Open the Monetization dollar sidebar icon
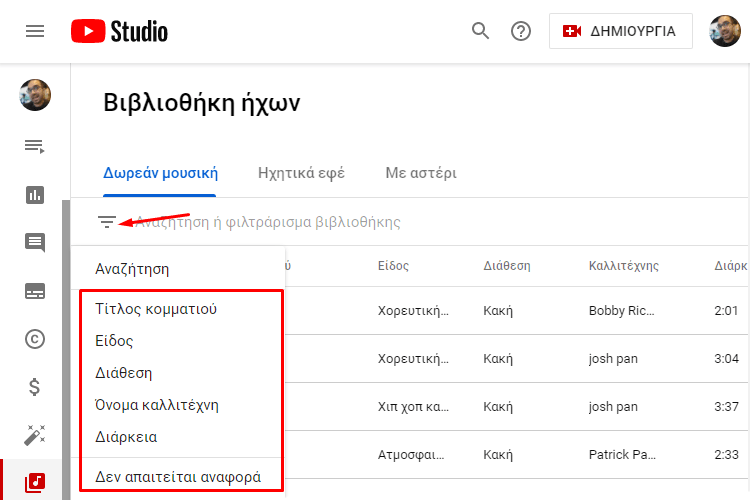This screenshot has height=500, width=750. click(x=34, y=387)
